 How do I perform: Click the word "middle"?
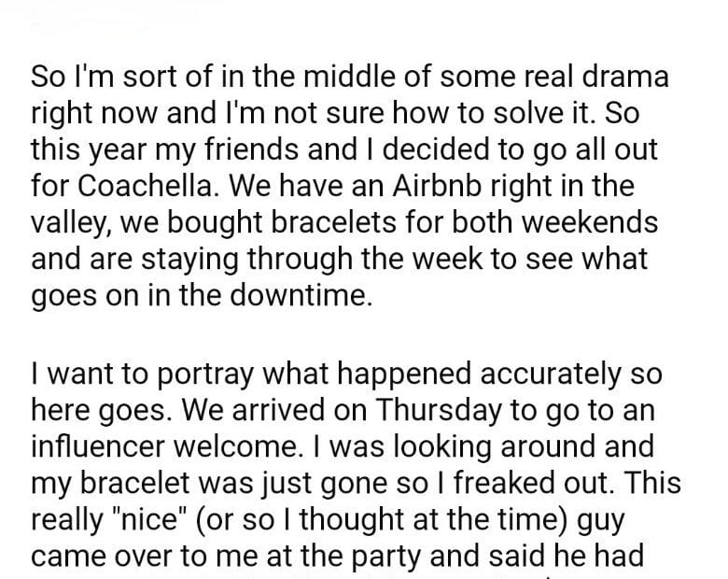[x=318, y=77]
